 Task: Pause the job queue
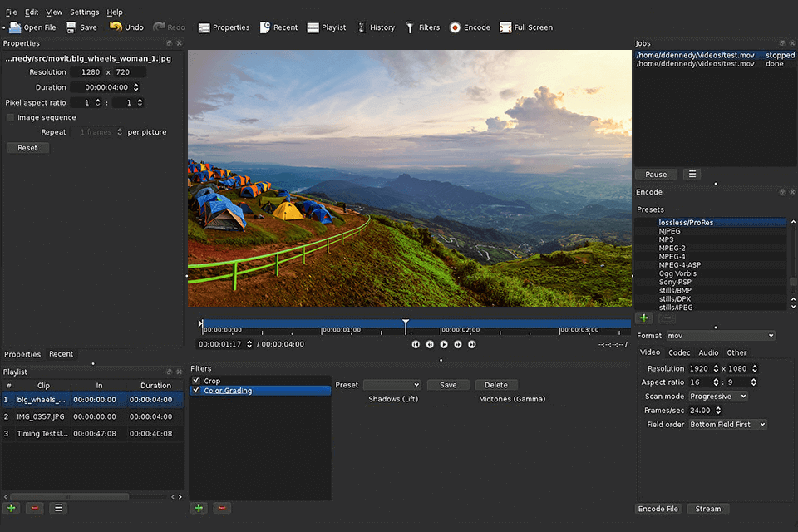point(656,174)
